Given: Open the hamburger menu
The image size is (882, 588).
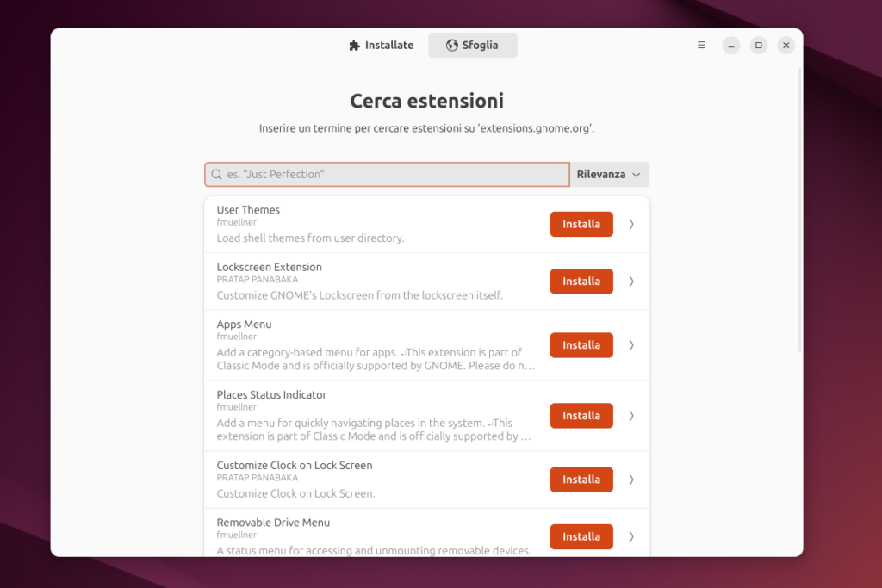Looking at the screenshot, I should click(x=701, y=45).
